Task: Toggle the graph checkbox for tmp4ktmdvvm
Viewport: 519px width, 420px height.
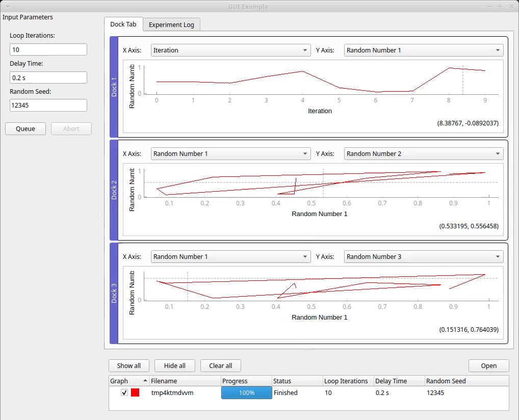Action: pyautogui.click(x=124, y=392)
